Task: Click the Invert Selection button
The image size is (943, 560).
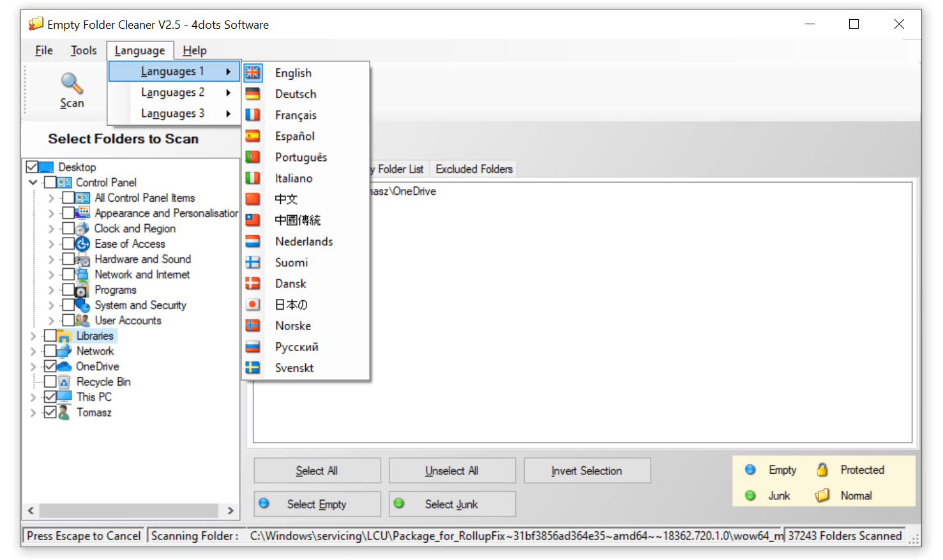Action: tap(587, 471)
